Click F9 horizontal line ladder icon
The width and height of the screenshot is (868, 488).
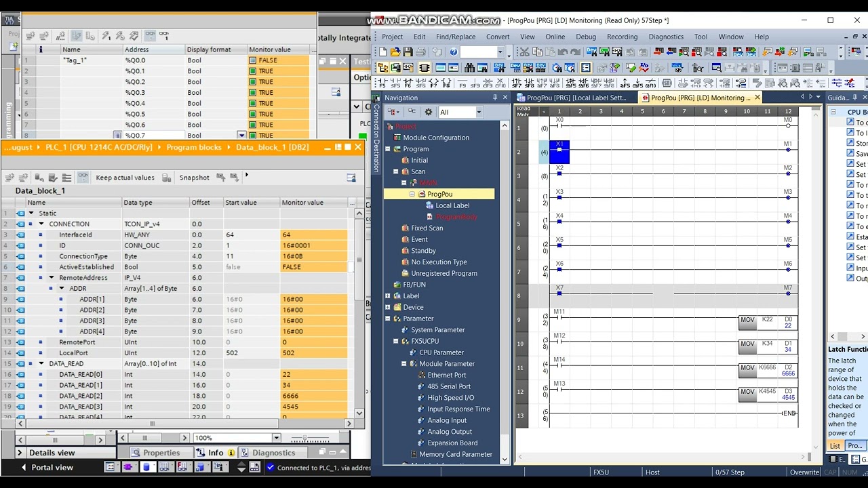(x=462, y=83)
